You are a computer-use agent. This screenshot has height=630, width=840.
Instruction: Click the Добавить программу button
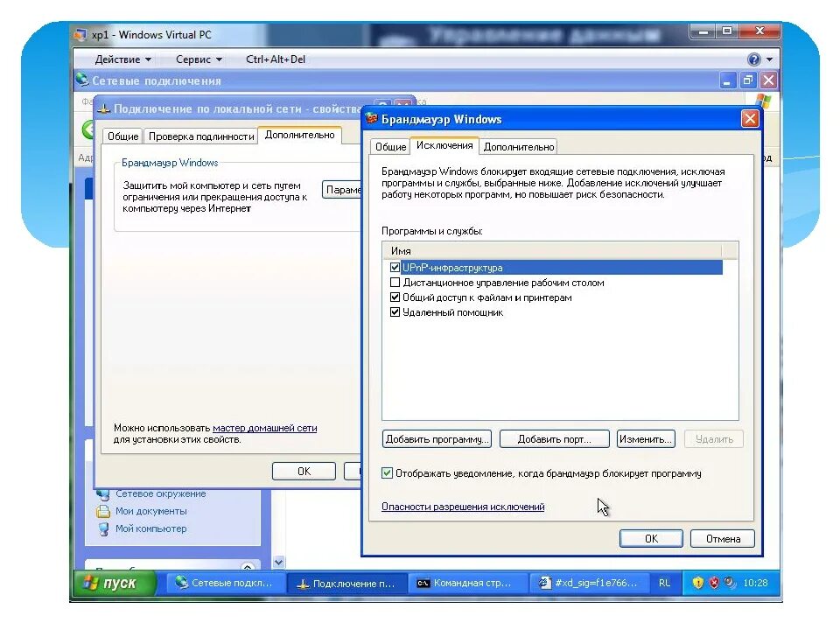pos(437,438)
